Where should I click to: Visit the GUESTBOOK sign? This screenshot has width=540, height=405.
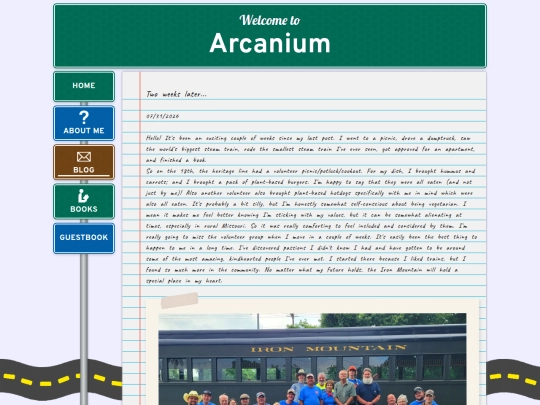(84, 238)
